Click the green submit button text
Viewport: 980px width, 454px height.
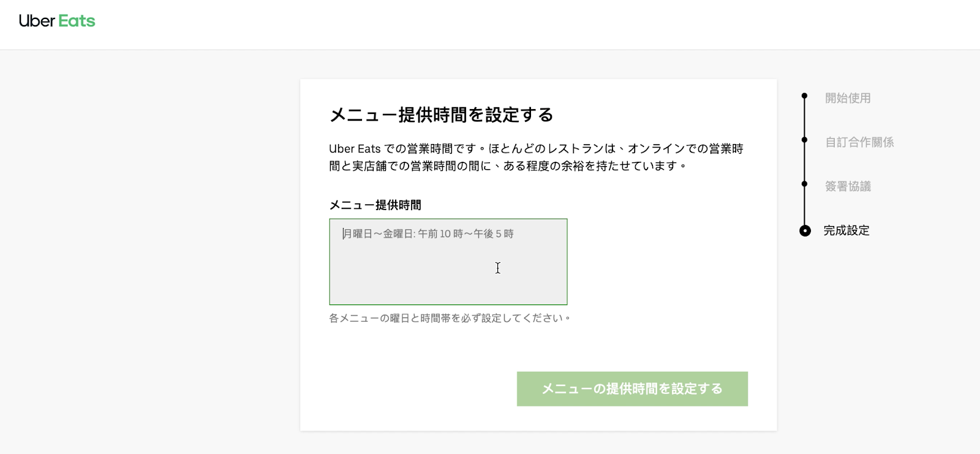[632, 388]
